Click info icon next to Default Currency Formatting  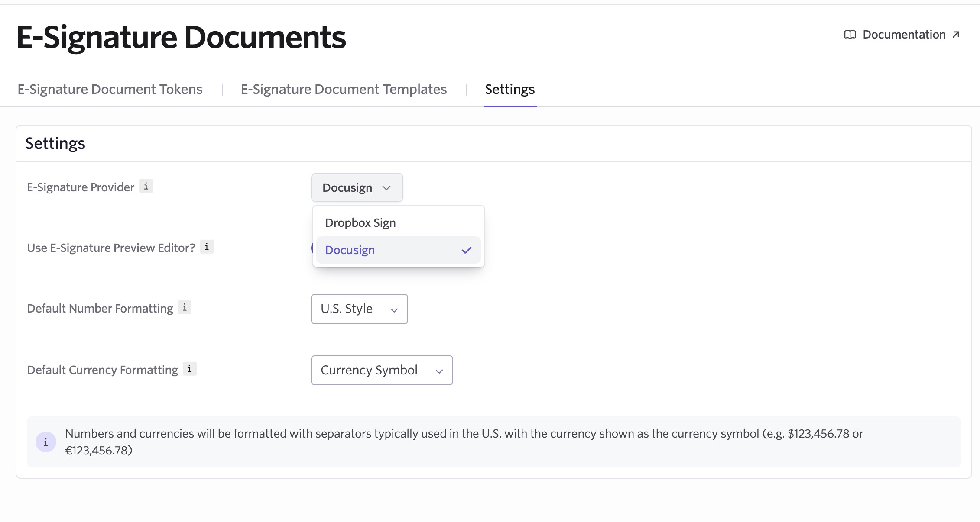[x=189, y=369]
